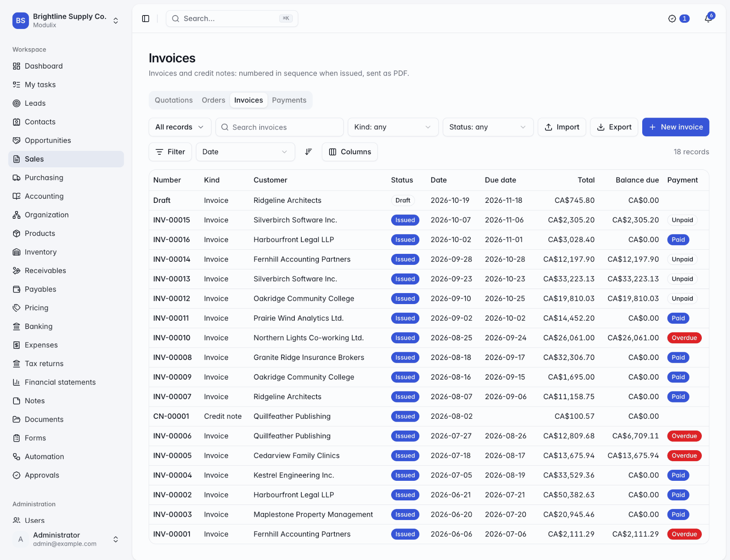Open Financial statements
The width and height of the screenshot is (730, 560).
66,382
